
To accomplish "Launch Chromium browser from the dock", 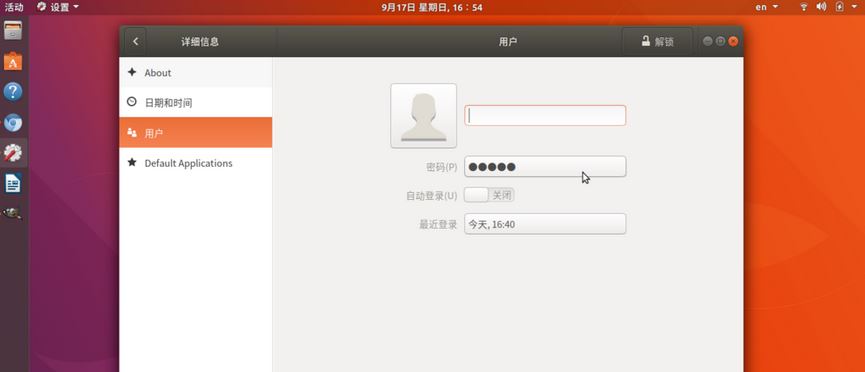I will pos(13,122).
